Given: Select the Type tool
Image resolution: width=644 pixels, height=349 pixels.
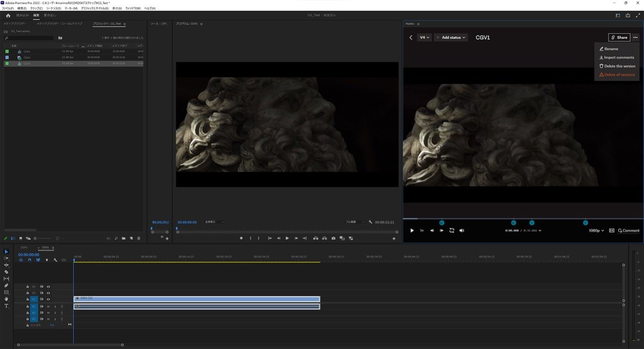Looking at the screenshot, I should point(6,306).
